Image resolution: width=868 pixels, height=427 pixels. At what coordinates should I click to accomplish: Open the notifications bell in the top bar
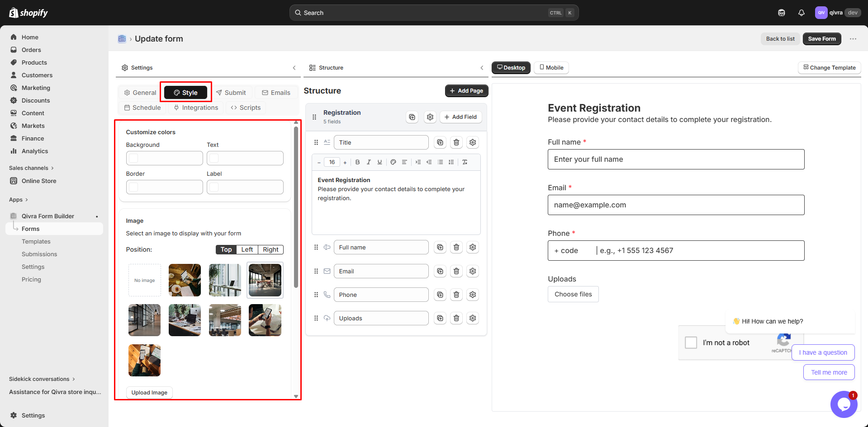click(802, 13)
